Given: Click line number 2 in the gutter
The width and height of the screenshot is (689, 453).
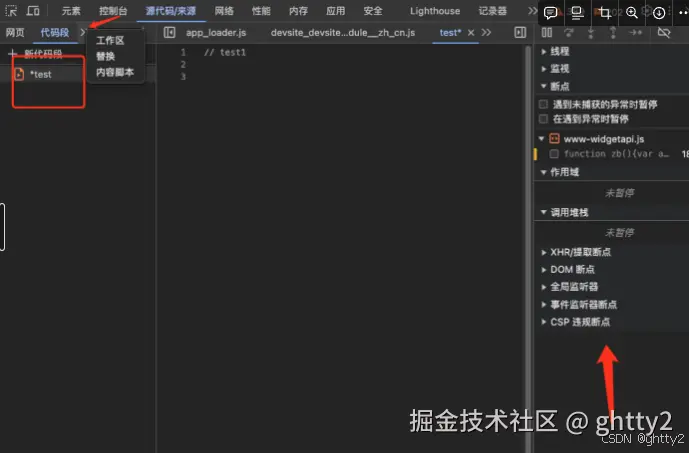Looking at the screenshot, I should 183,65.
